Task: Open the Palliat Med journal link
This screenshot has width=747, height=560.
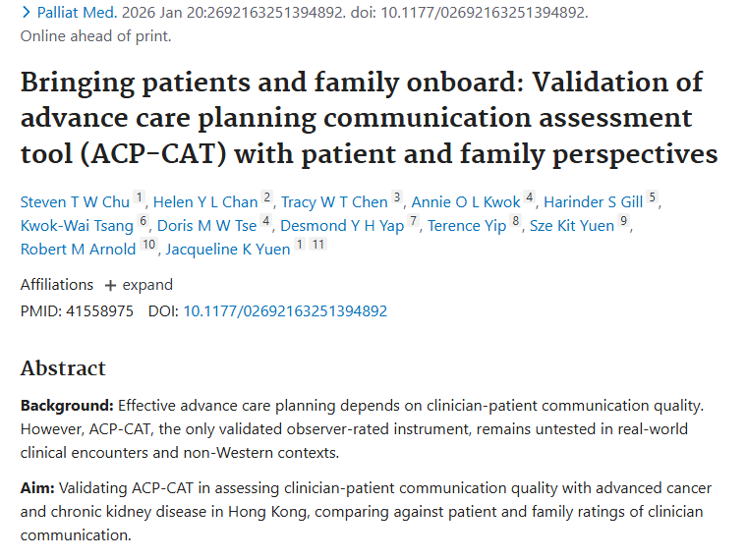Action: click(x=76, y=13)
